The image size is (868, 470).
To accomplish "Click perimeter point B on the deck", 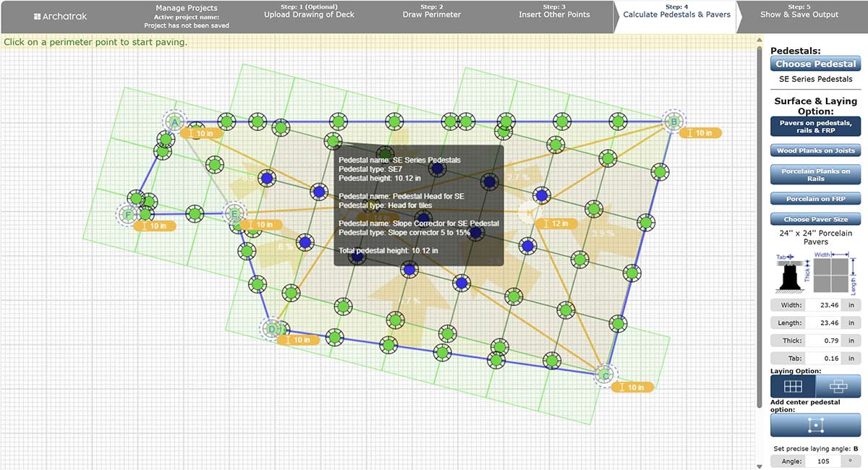I will click(x=673, y=123).
